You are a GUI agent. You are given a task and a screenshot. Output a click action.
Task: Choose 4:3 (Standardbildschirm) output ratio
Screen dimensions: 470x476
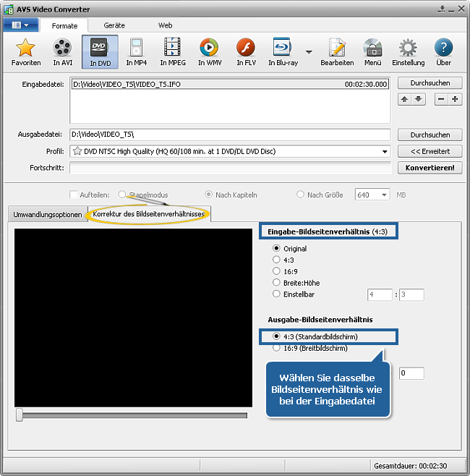pos(276,336)
